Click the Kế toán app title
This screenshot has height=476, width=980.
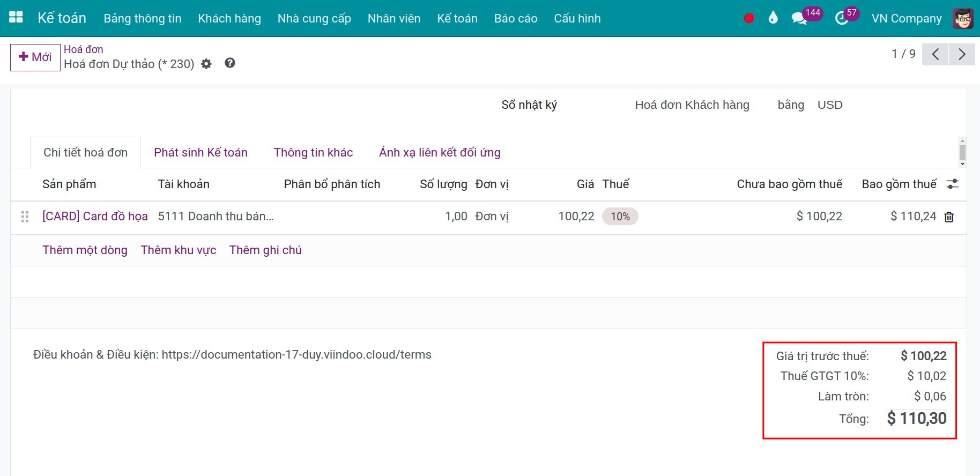coord(62,18)
